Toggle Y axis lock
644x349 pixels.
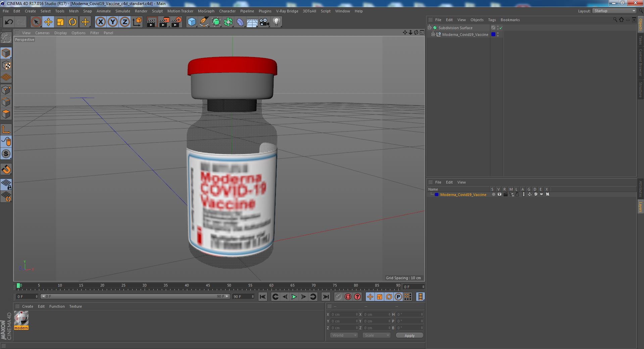click(112, 22)
